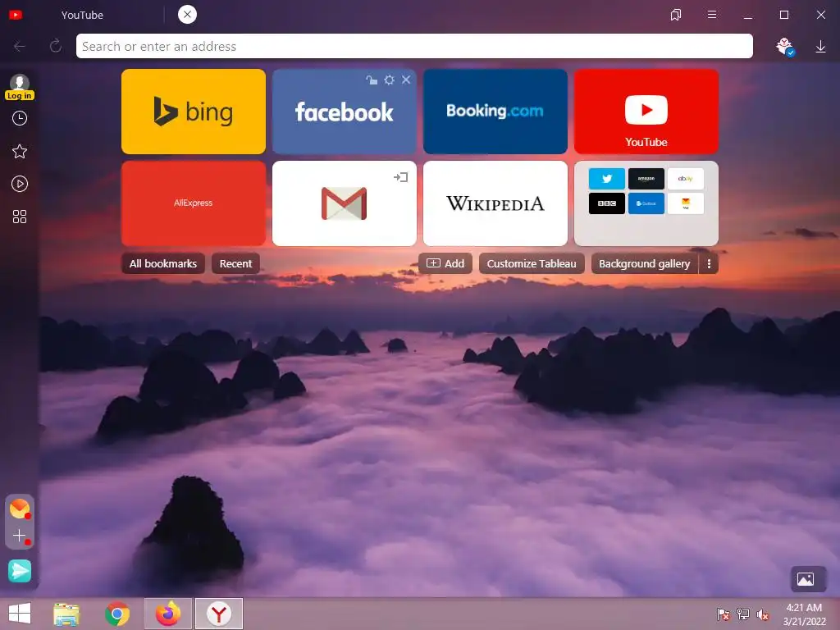
Task: Open BBC in the folder tile
Action: [606, 203]
